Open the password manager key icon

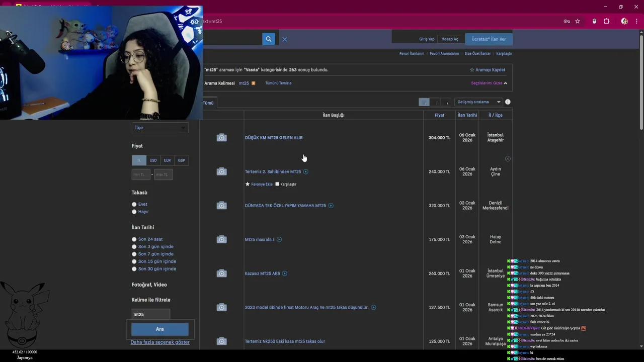pos(567,21)
